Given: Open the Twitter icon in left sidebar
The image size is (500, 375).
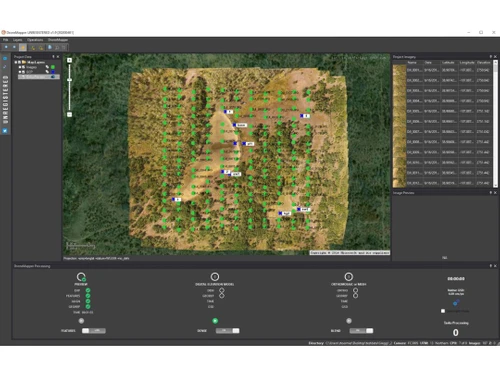Looking at the screenshot, I should 5,131.
